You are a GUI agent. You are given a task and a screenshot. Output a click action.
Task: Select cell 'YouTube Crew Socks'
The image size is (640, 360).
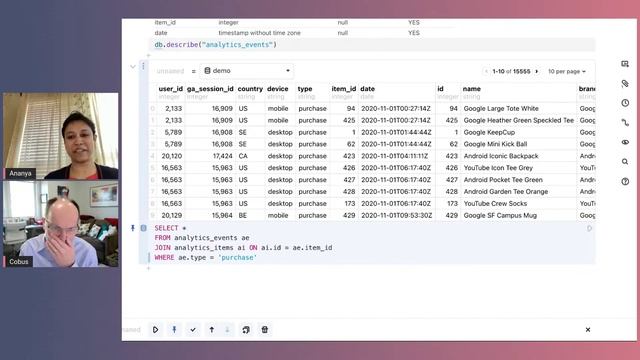click(496, 203)
